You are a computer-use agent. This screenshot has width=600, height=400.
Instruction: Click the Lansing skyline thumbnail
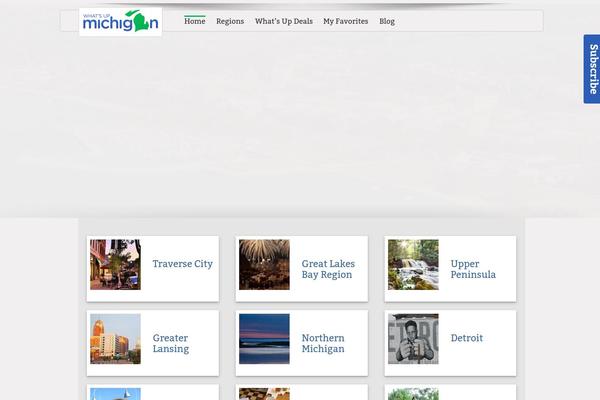[115, 339]
